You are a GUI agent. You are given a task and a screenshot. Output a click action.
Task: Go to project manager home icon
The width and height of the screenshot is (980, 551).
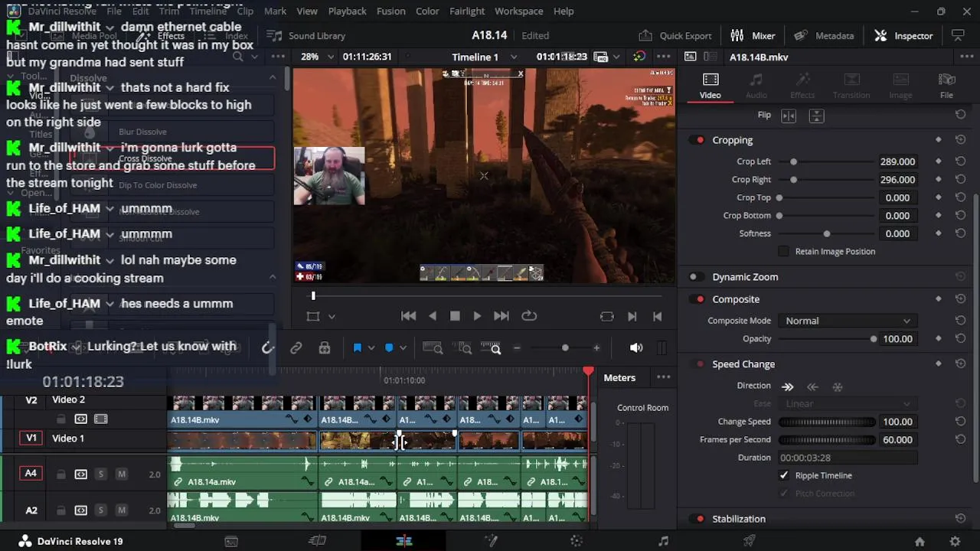920,541
